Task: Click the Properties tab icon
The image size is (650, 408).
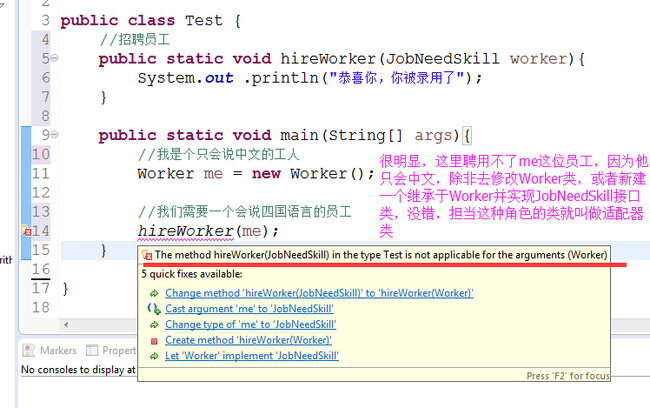Action: coord(92,350)
